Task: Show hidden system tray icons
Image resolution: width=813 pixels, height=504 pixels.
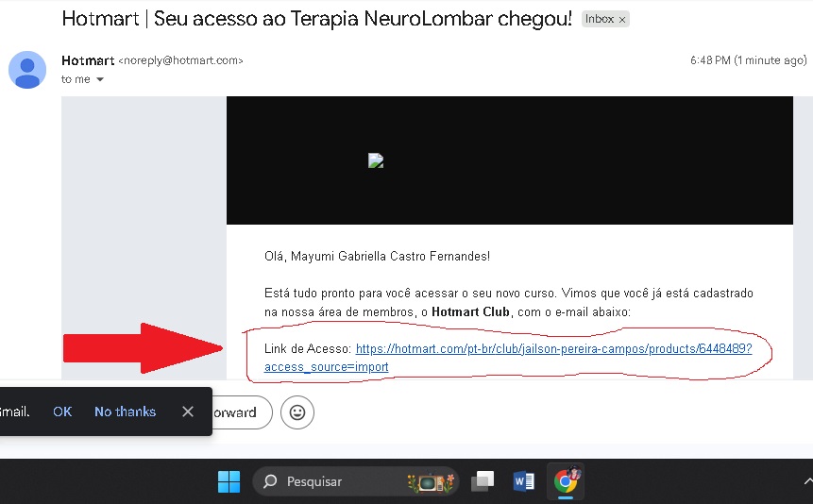Action: 807,481
